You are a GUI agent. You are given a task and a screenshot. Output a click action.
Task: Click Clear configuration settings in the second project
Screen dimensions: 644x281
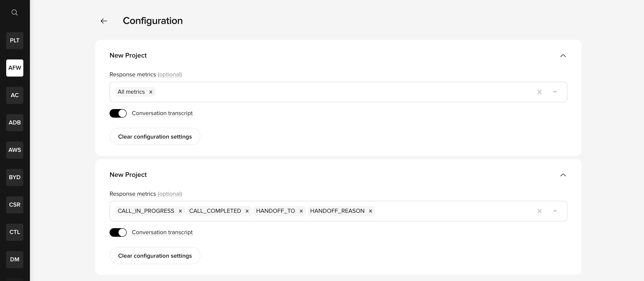[155, 256]
